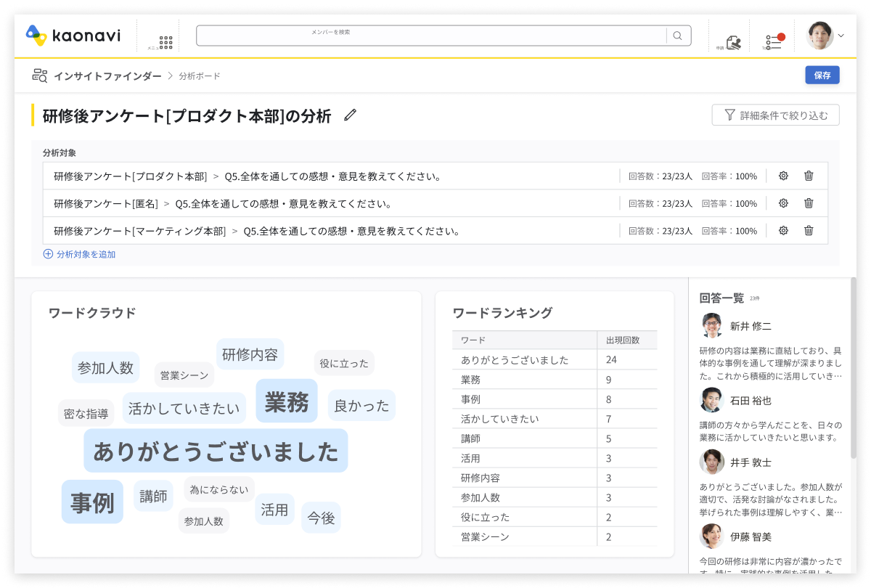Select 研修内容 row in ranking table
This screenshot has height=588, width=871.
pos(555,478)
